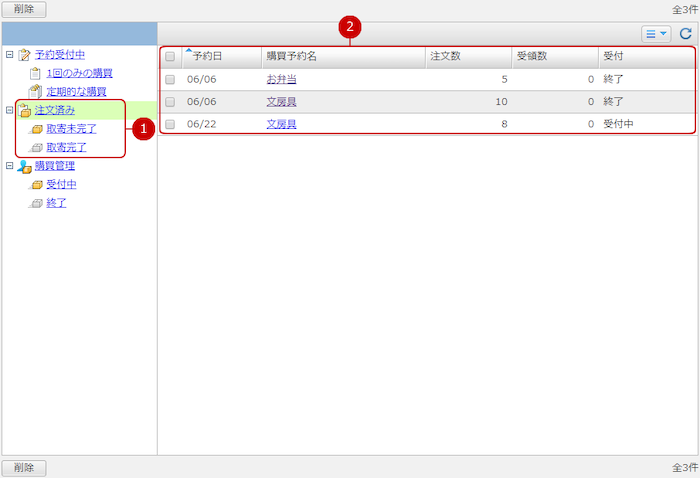Collapse the 購買管理 tree node
Viewport: 700px width, 478px height.
9,166
